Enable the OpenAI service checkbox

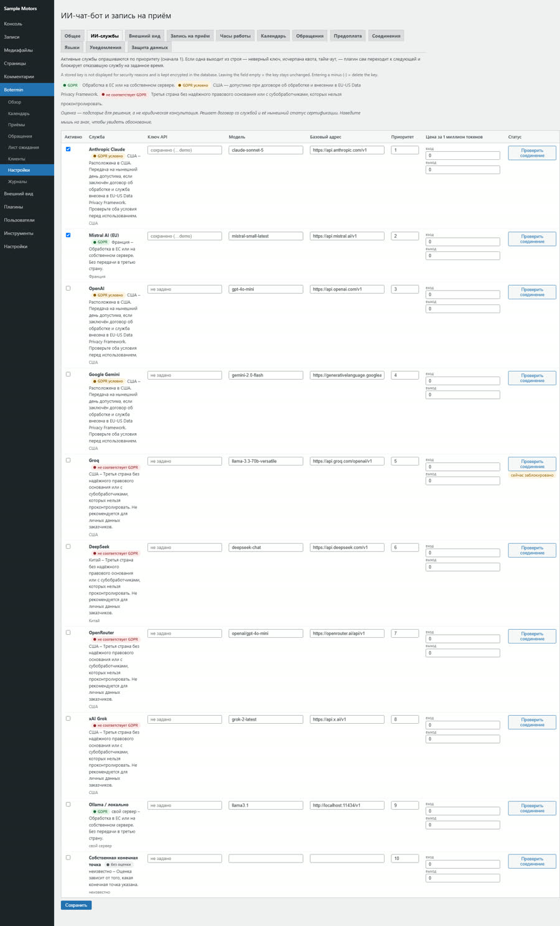click(x=68, y=289)
